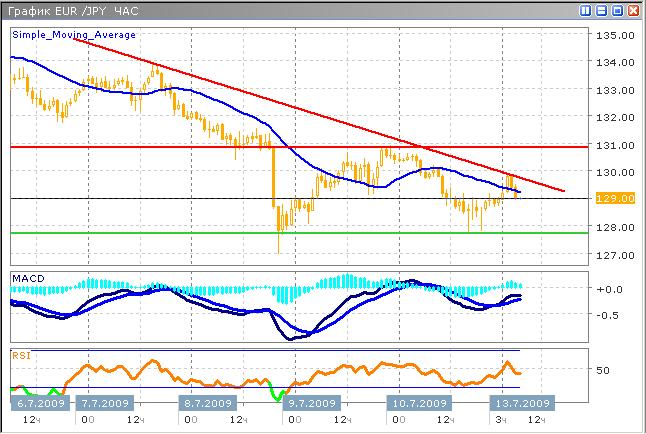The image size is (646, 434).
Task: Select the 6.7.2009 date marker
Action: [38, 403]
